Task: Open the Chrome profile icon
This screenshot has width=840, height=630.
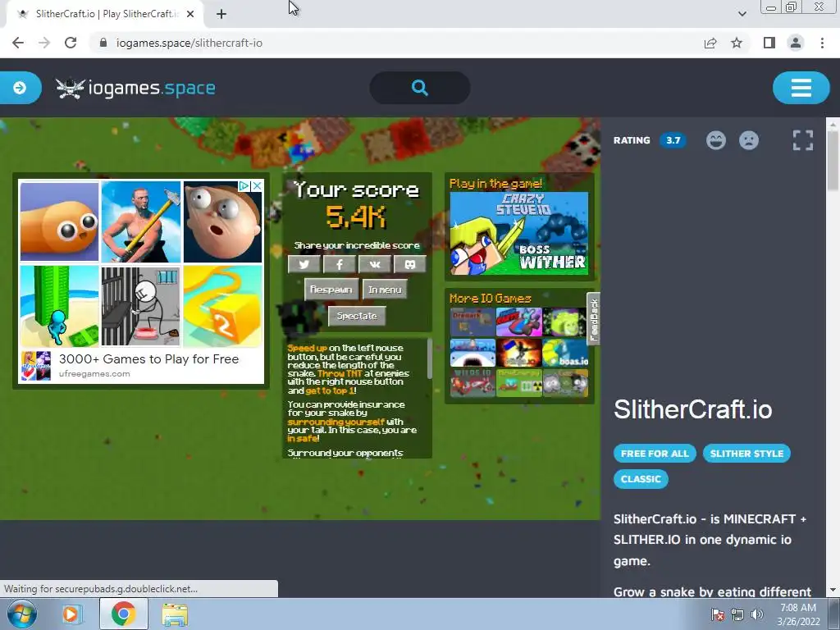Action: (796, 43)
